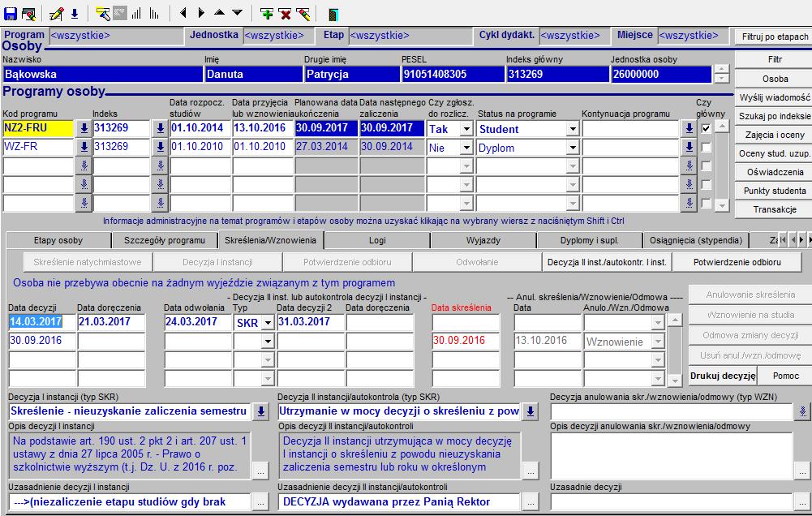
Task: Click the toolbar list of values down-arrow
Action: click(75, 14)
